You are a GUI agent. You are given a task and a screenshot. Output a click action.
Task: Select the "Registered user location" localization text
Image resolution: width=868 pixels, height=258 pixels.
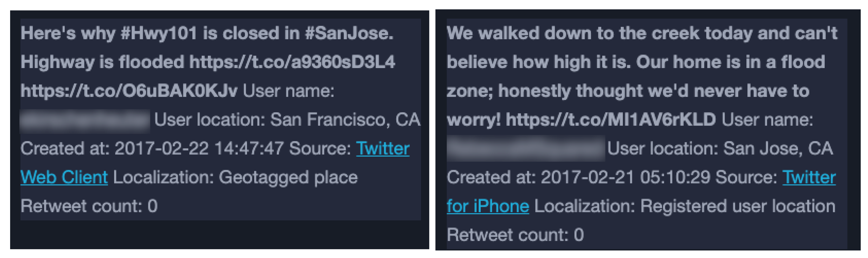[738, 206]
